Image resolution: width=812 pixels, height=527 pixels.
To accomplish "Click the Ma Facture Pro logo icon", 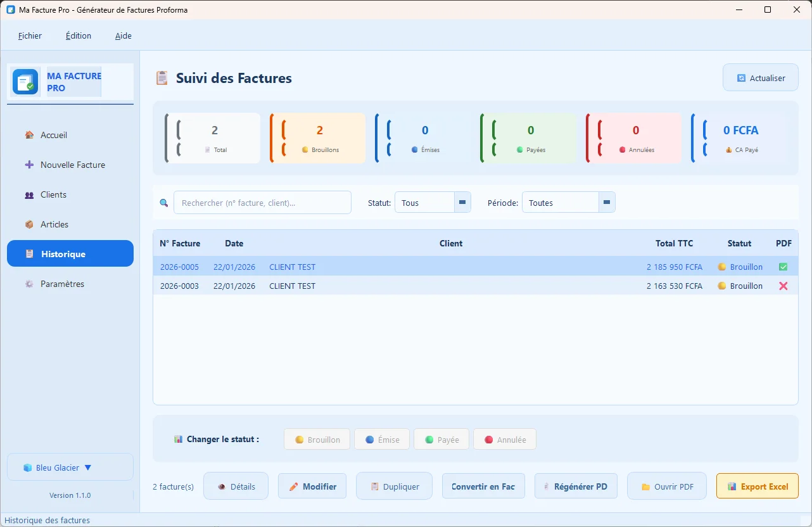I will [x=26, y=82].
